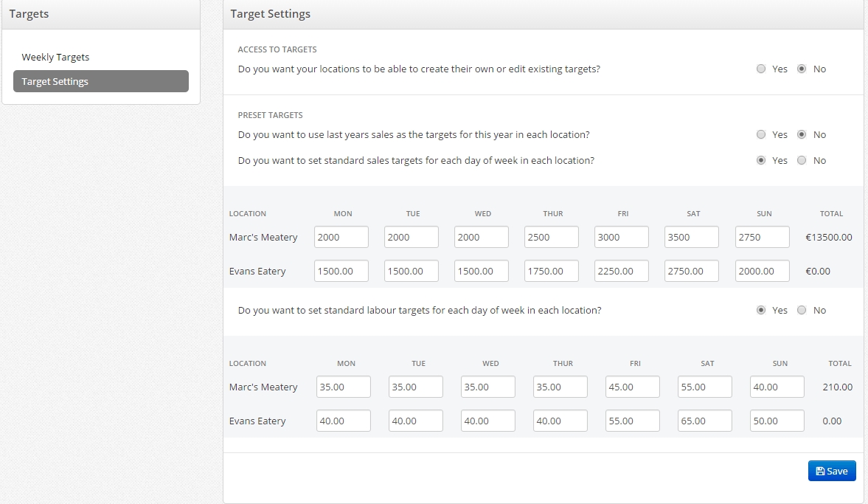Select No for locations editing existing targets
The width and height of the screenshot is (868, 504).
point(802,69)
